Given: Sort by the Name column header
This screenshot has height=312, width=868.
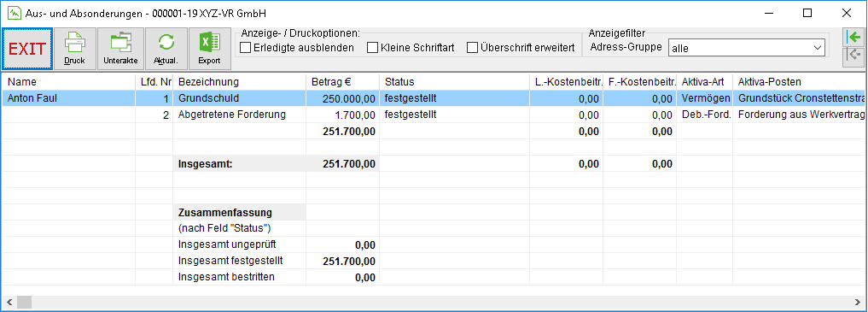Looking at the screenshot, I should [68, 82].
